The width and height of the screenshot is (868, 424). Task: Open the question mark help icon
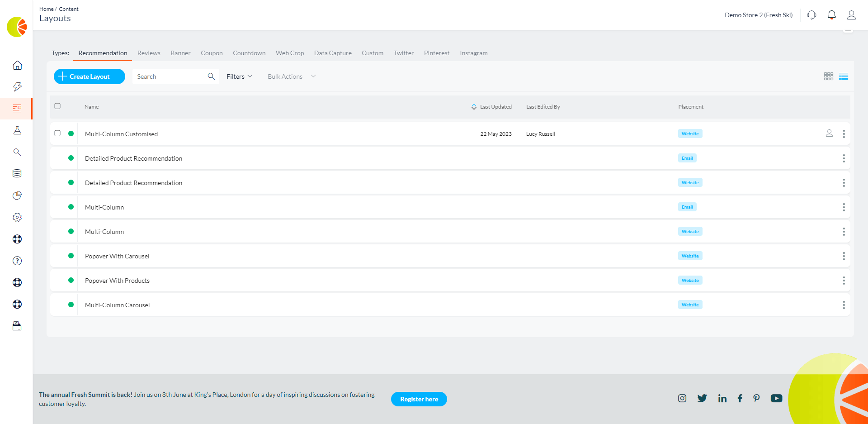pos(17,261)
